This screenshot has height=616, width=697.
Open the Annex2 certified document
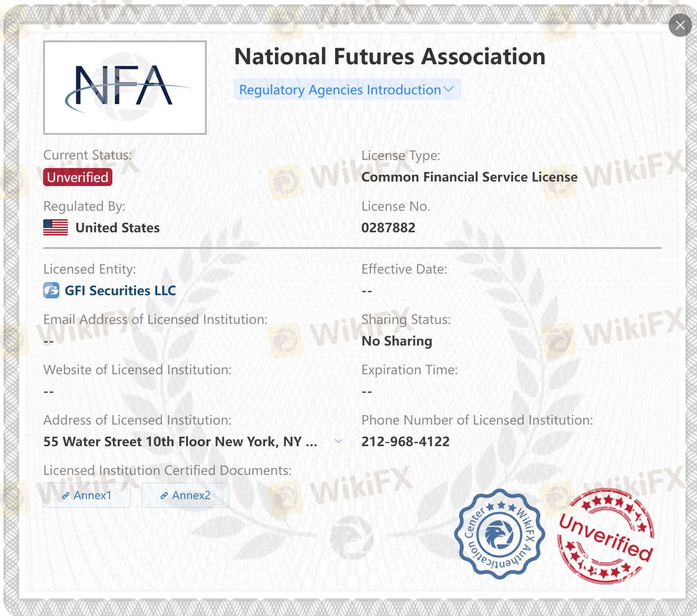coord(185,495)
